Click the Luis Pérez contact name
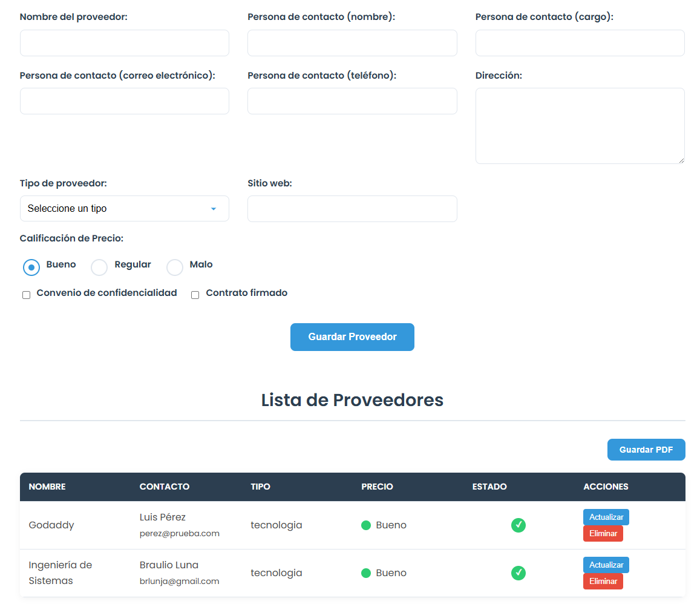Image resolution: width=700 pixels, height=607 pixels. coord(163,517)
